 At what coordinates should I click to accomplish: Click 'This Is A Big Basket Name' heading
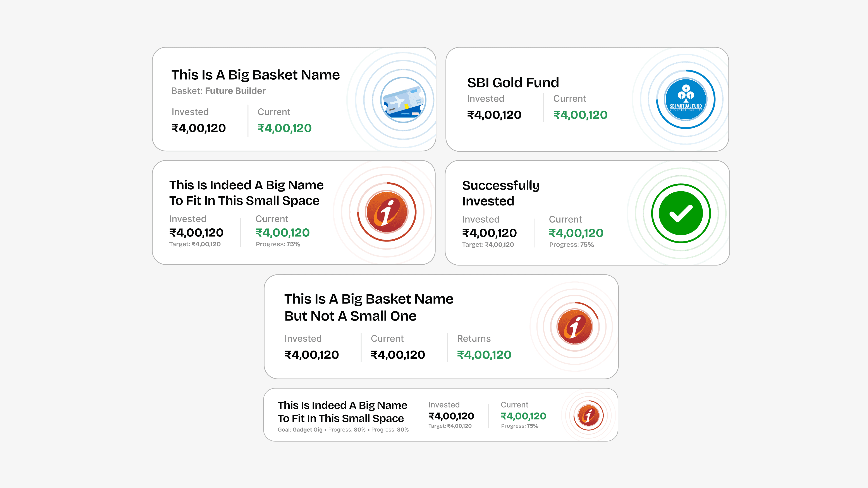pyautogui.click(x=255, y=75)
